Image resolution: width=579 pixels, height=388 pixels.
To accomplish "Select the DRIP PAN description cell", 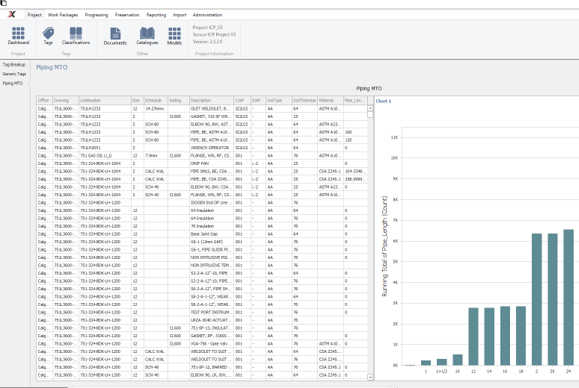I will (x=211, y=163).
